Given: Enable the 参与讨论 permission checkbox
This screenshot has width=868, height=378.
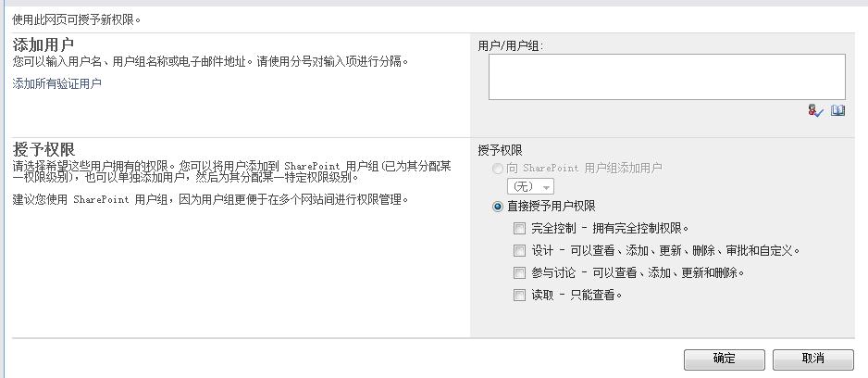Looking at the screenshot, I should [x=519, y=272].
